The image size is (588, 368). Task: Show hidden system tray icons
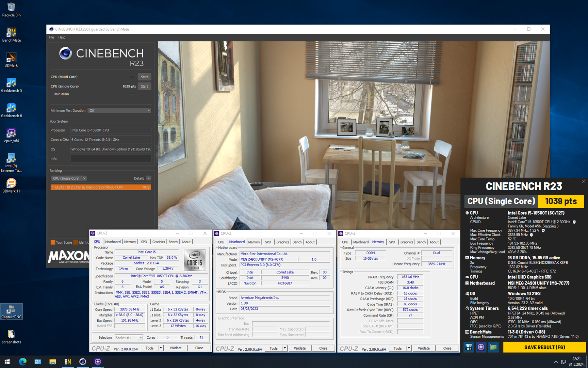556,362
